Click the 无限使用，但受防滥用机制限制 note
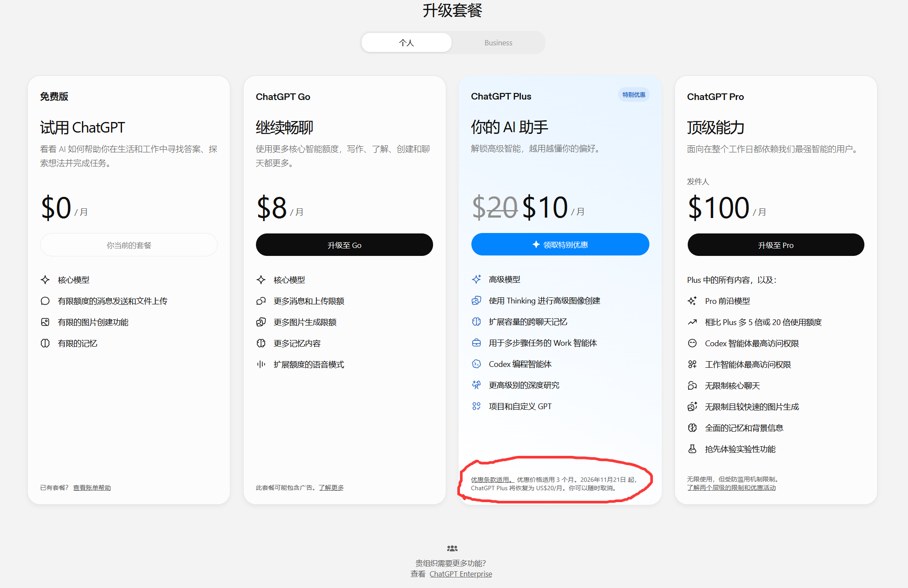This screenshot has height=588, width=908. tap(733, 479)
